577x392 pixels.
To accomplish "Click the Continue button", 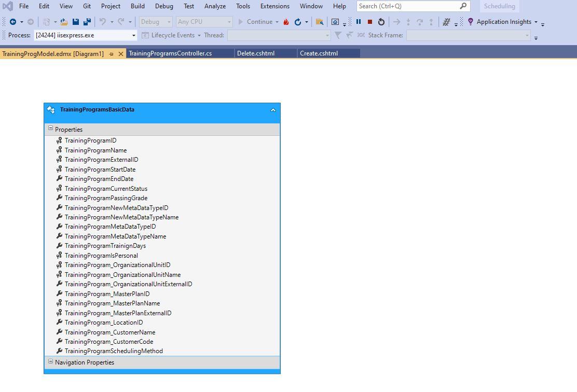I will pos(258,22).
